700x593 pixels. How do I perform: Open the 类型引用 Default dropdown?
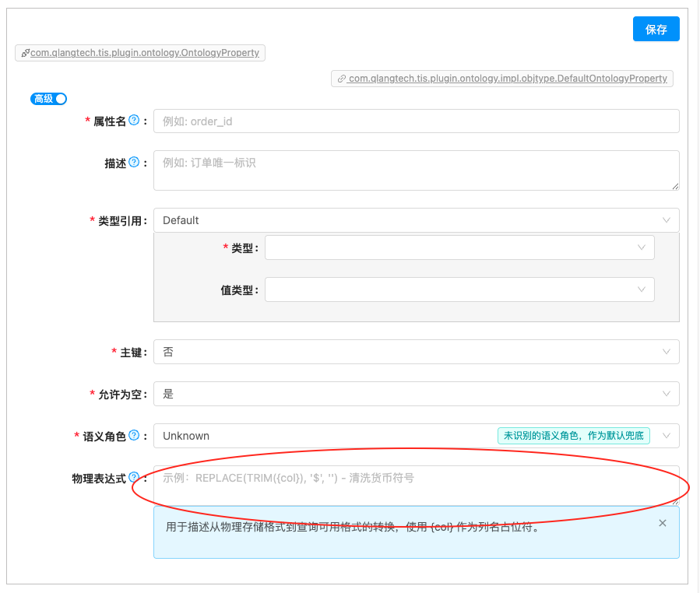coord(416,220)
